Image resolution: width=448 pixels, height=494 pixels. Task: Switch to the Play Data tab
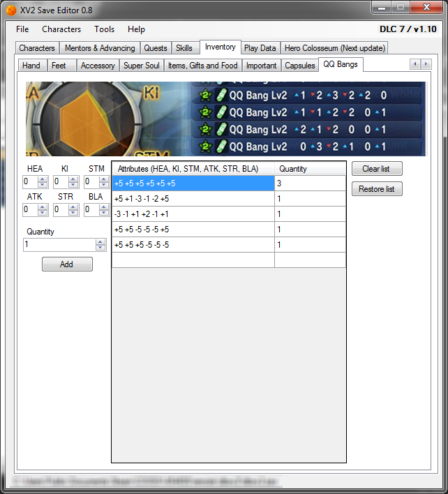(260, 48)
